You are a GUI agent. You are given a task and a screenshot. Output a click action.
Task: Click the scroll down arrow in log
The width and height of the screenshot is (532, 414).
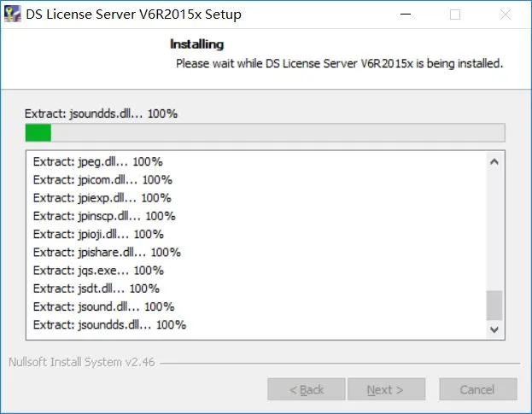[x=494, y=329]
